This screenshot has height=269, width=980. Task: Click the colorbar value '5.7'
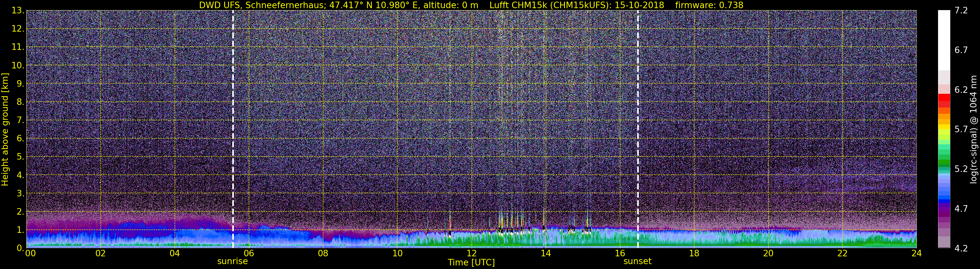[961, 130]
